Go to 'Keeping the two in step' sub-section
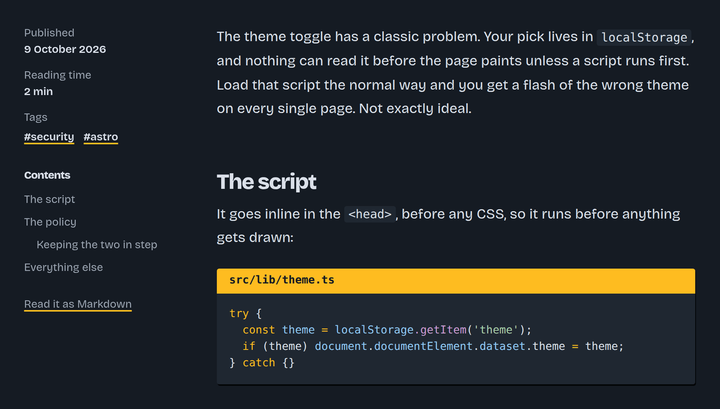The width and height of the screenshot is (720, 409). tap(97, 245)
